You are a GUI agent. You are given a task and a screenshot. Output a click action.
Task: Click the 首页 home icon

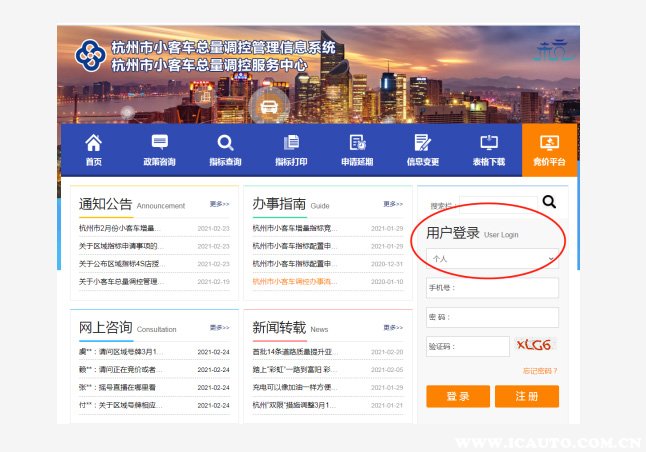[x=93, y=143]
